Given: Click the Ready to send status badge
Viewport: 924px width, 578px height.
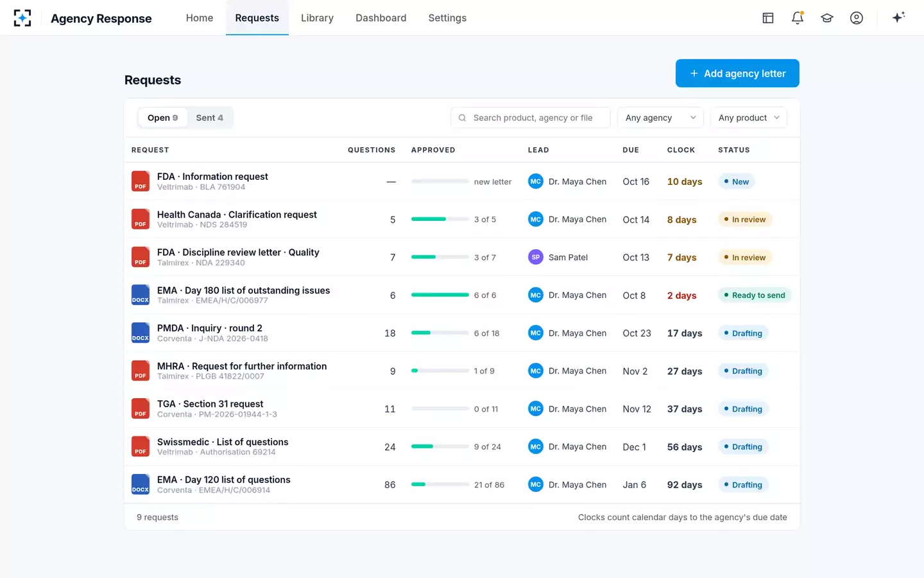Looking at the screenshot, I should pos(755,295).
